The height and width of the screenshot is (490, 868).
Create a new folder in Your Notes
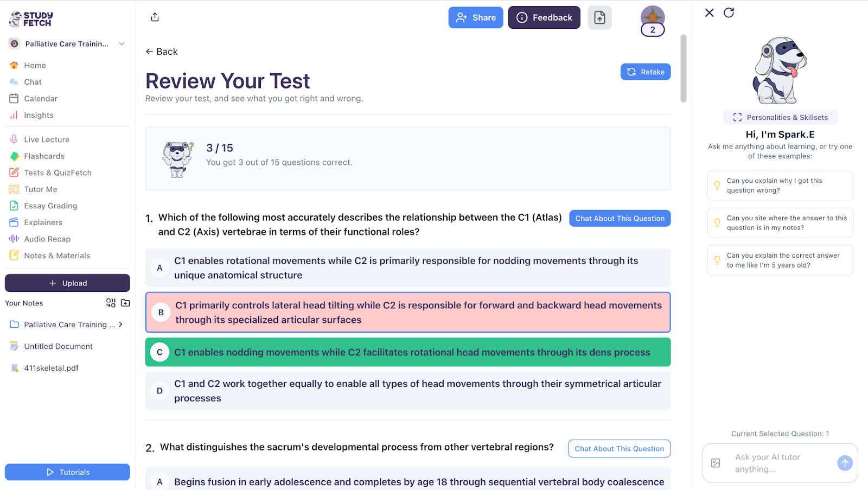point(125,303)
